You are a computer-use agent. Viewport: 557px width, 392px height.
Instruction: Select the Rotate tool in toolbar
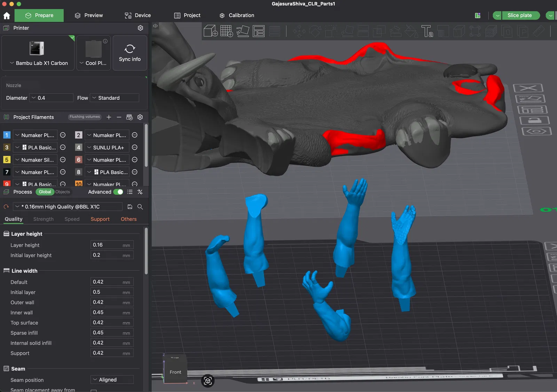click(315, 31)
